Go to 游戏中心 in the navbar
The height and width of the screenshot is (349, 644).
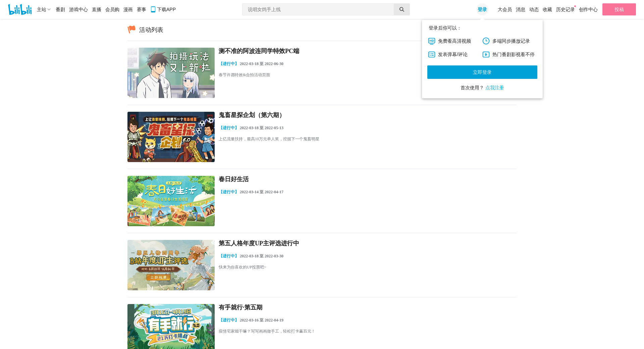pyautogui.click(x=78, y=9)
